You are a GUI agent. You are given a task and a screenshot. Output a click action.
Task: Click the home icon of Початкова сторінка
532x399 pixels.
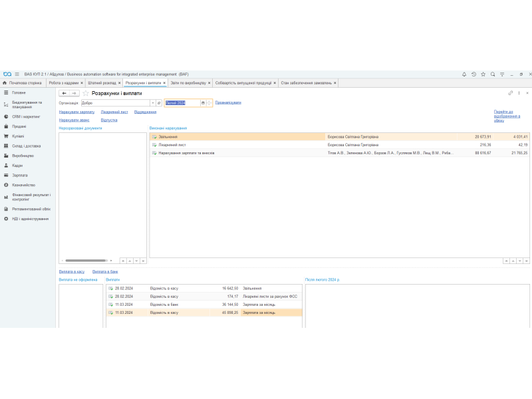5,82
